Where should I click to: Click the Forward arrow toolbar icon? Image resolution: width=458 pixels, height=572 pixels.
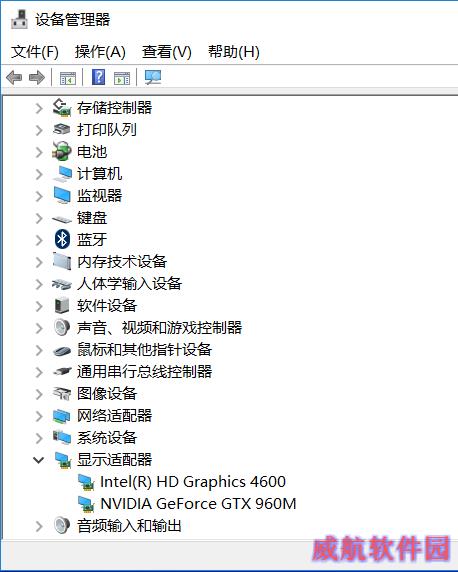pos(36,77)
